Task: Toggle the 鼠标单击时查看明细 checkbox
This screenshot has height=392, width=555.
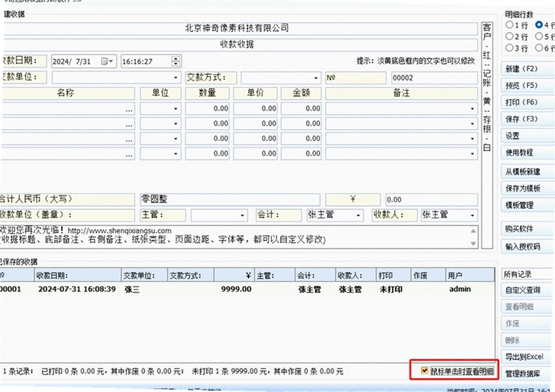Action: click(425, 370)
